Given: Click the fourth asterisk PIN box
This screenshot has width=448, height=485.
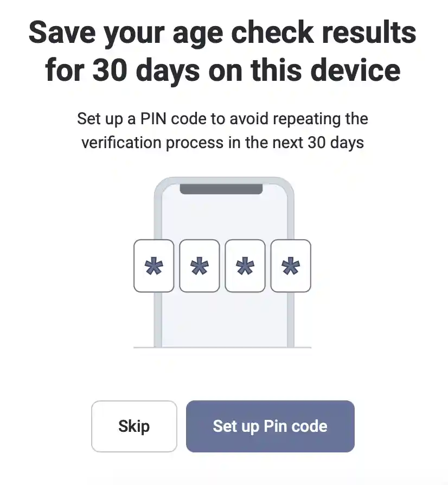Looking at the screenshot, I should pos(291,266).
